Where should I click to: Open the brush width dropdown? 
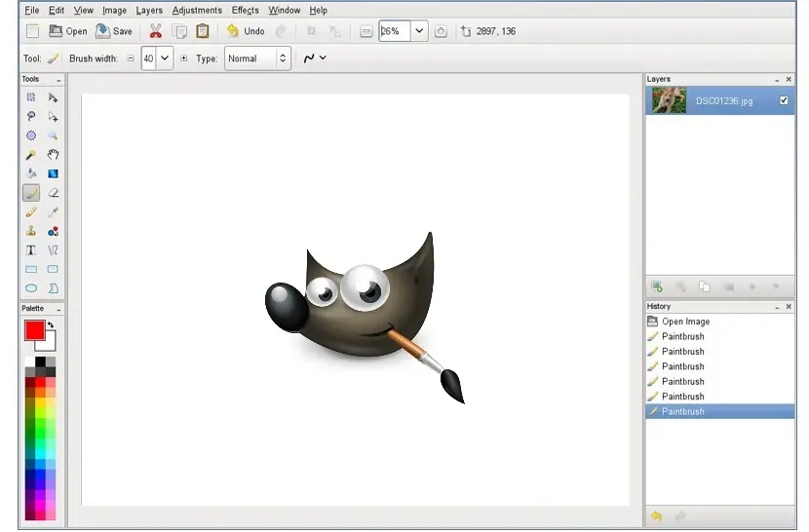[x=165, y=57]
